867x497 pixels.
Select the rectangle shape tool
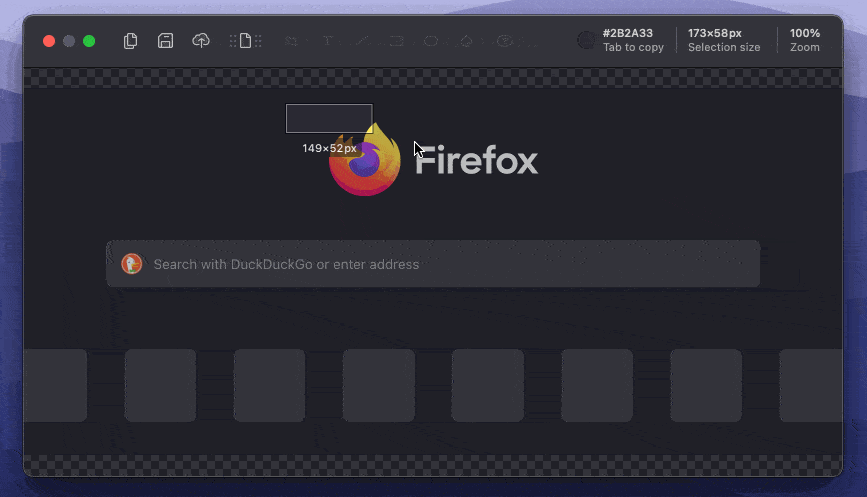click(397, 41)
